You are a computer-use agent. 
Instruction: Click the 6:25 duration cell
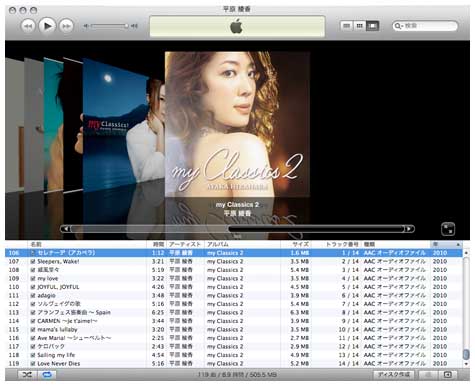point(158,312)
